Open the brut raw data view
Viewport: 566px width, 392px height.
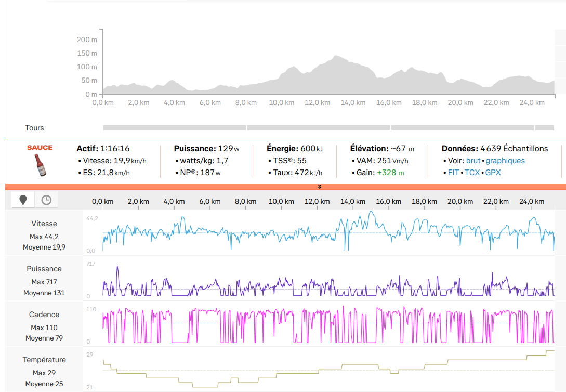(x=473, y=161)
